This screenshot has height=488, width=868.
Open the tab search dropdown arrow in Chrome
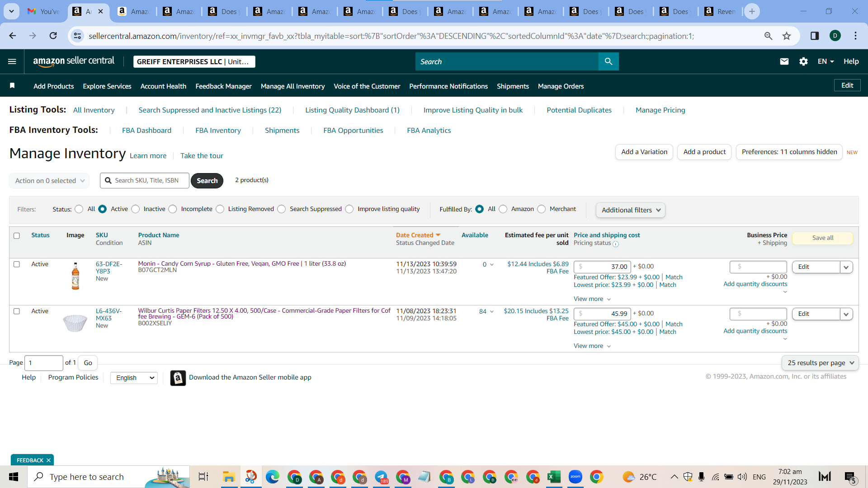click(11, 11)
